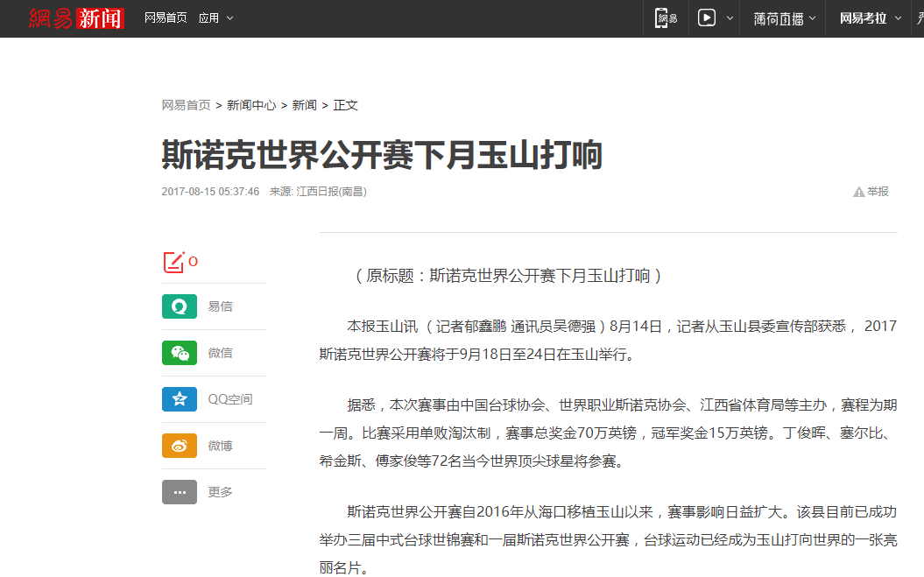Select the (原标题:斯诺克世界公开赛下月玉山打响) line
This screenshot has height=577, width=924.
tap(507, 276)
